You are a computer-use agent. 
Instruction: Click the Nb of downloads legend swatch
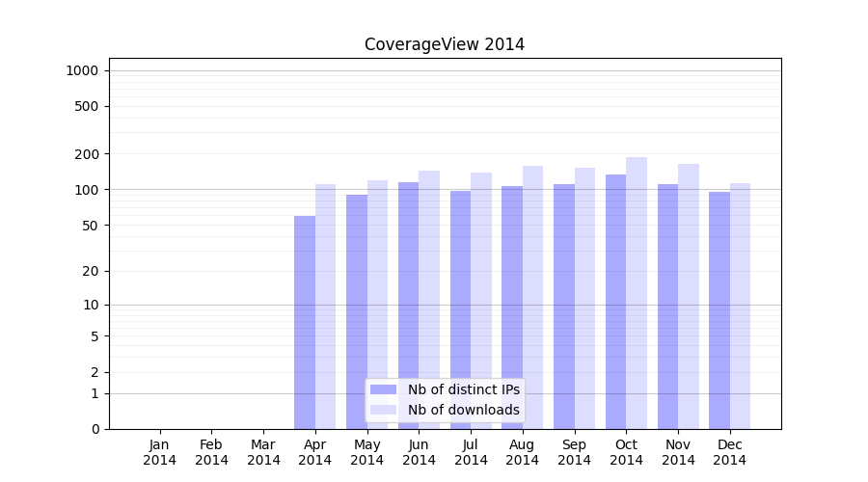pos(383,410)
